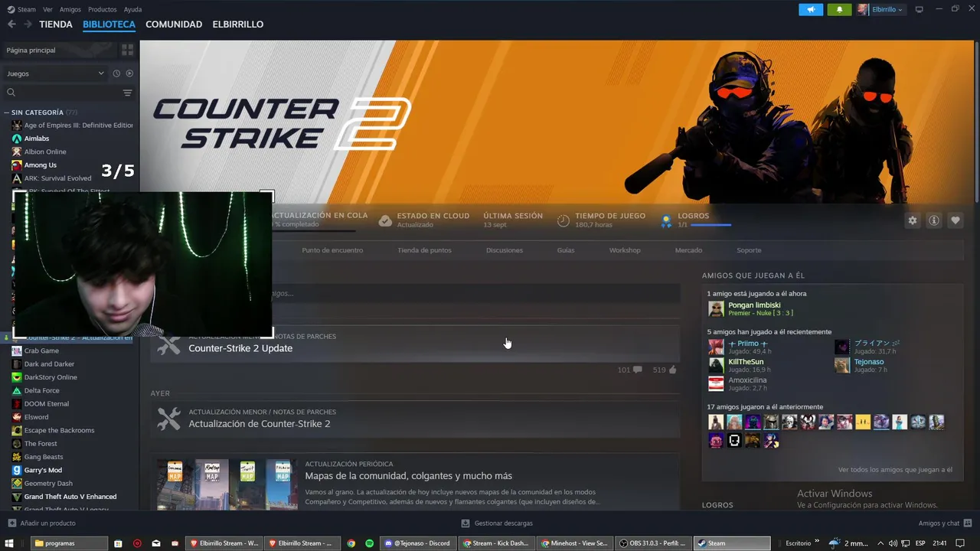
Task: Open the Guías tab
Action: 566,250
